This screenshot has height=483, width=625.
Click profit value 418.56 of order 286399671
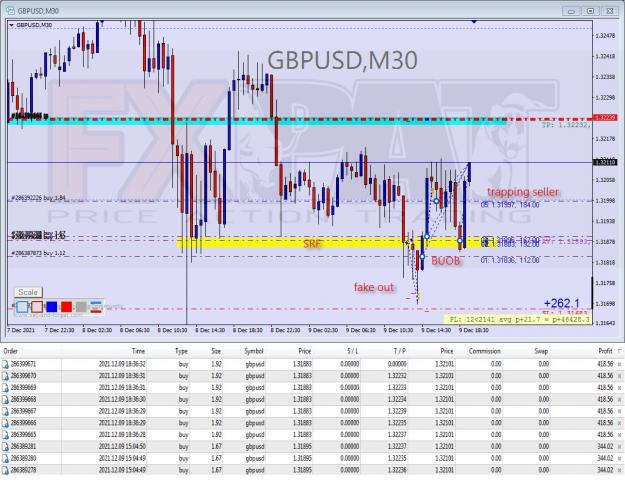pyautogui.click(x=605, y=364)
